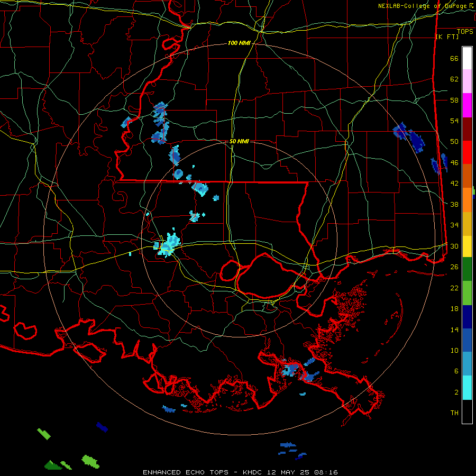Click the dark red (maroon) legend swatch
The height and width of the screenshot is (476, 476).
467,129
